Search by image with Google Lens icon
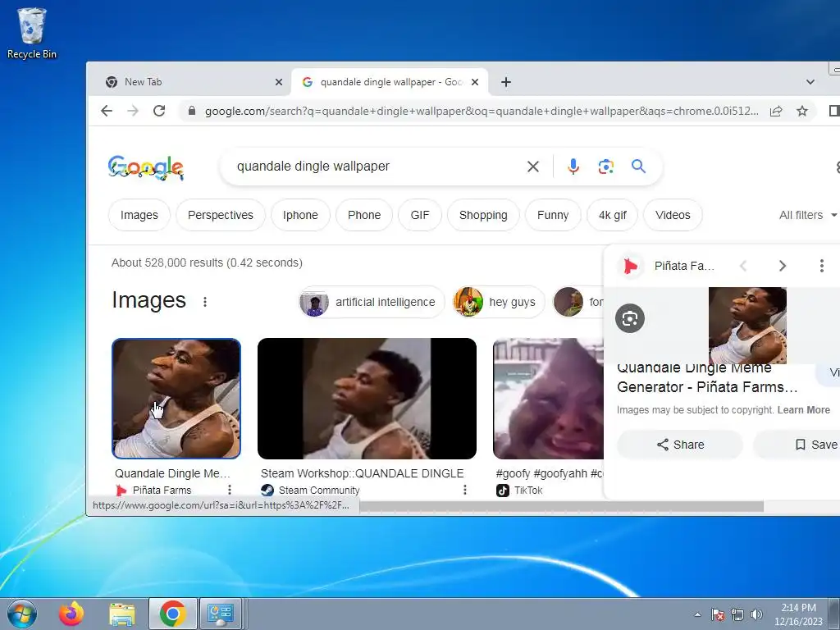 click(x=606, y=167)
